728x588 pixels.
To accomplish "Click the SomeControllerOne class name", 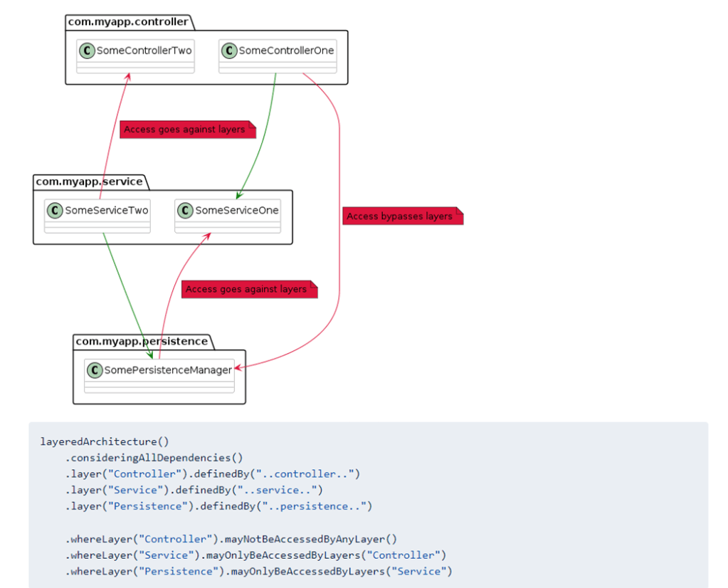I will click(x=286, y=51).
